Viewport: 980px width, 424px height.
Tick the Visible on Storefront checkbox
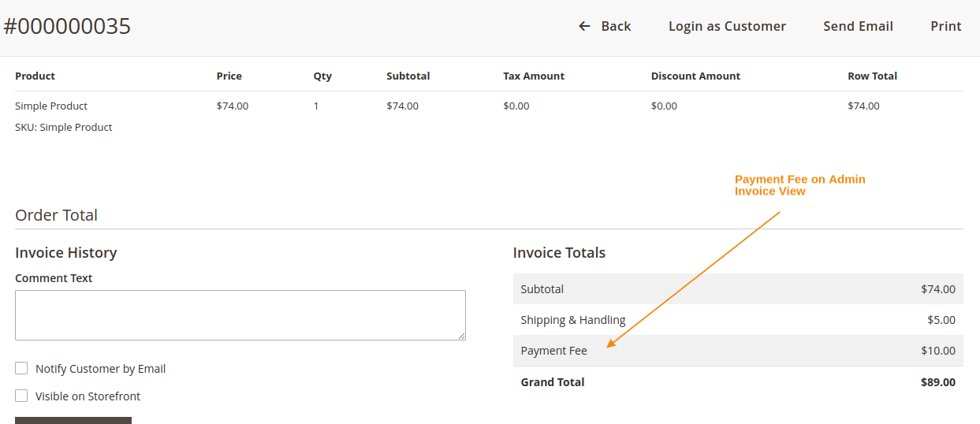coord(21,396)
